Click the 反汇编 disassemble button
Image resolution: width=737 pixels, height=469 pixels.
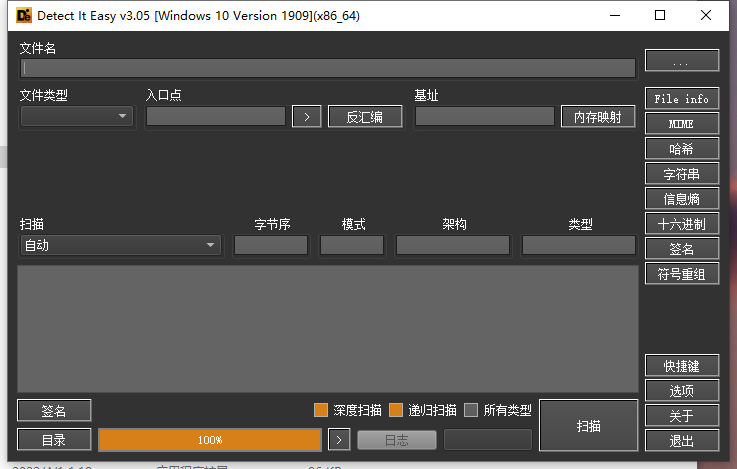click(365, 117)
